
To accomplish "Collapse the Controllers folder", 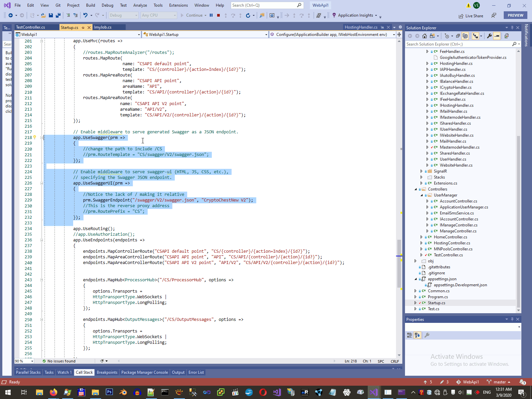I will click(x=416, y=189).
